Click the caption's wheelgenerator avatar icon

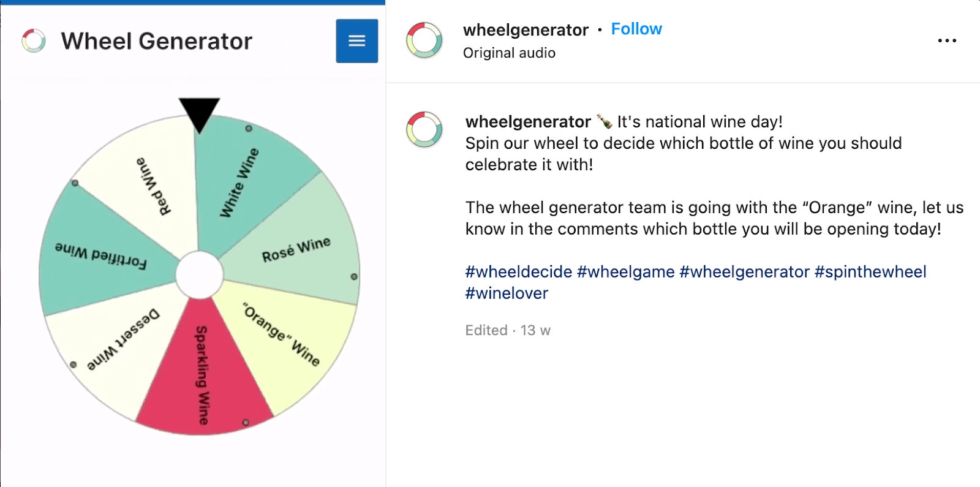pyautogui.click(x=424, y=129)
